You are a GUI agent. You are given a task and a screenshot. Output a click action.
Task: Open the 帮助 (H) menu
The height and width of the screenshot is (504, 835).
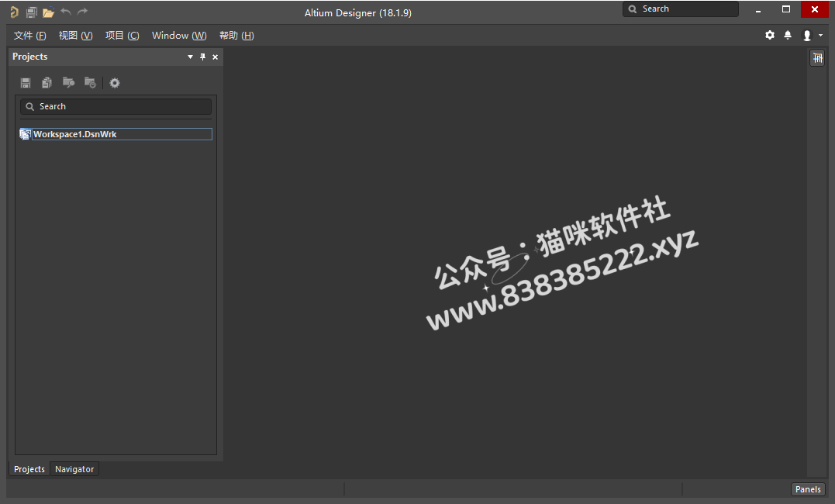point(236,36)
